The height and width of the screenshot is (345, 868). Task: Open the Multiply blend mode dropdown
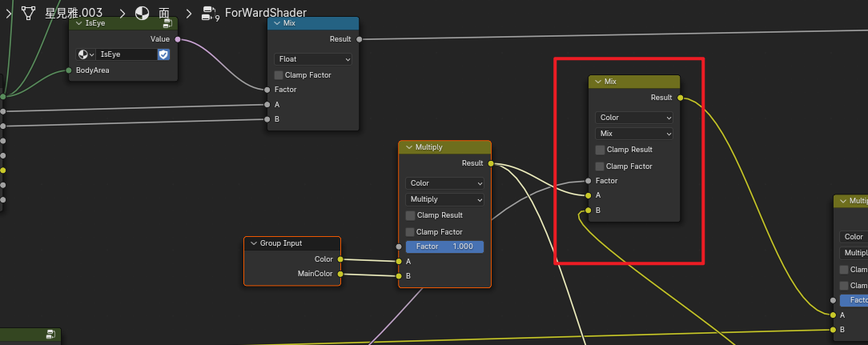(444, 199)
